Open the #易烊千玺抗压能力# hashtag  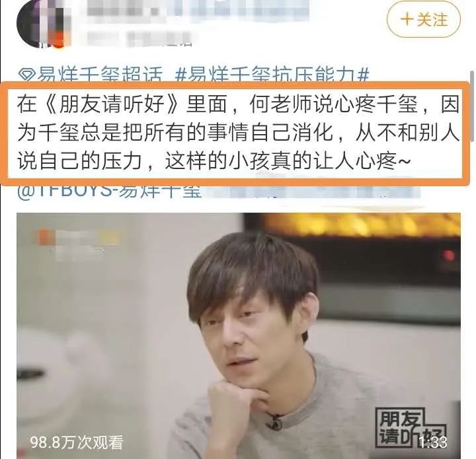(x=272, y=74)
